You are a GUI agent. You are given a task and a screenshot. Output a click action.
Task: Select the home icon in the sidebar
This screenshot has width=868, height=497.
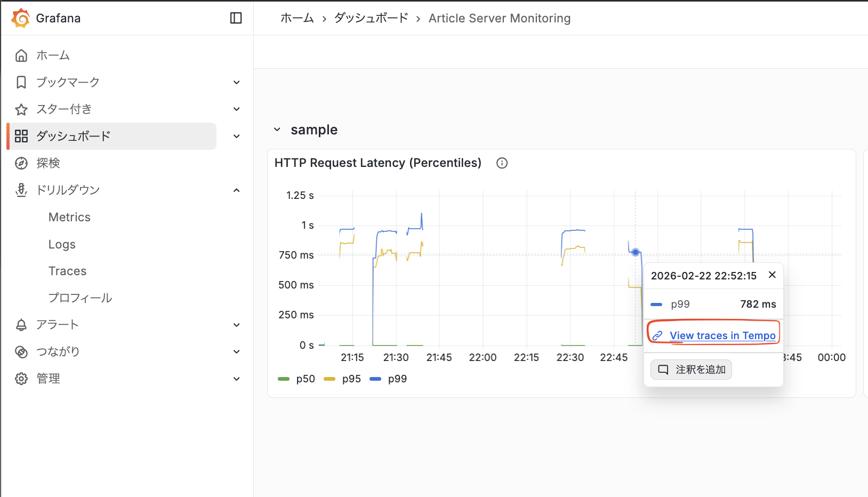tap(21, 55)
